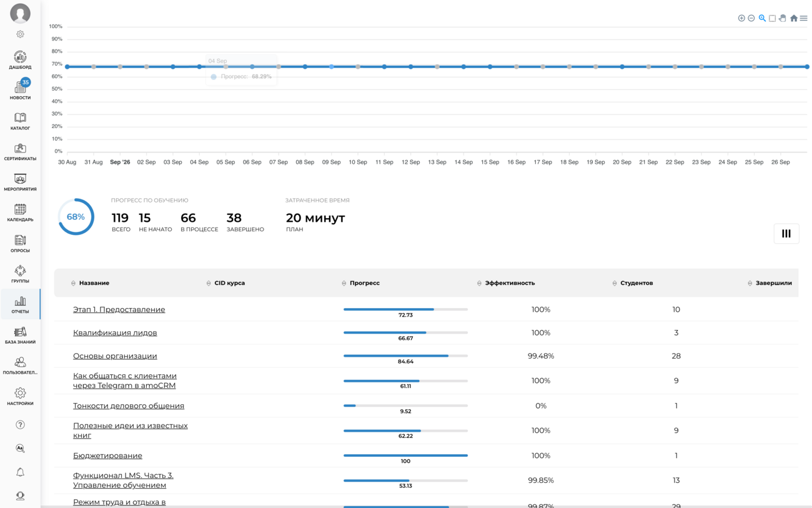Open the table columns button with three bars
812x508 pixels.
coord(786,234)
